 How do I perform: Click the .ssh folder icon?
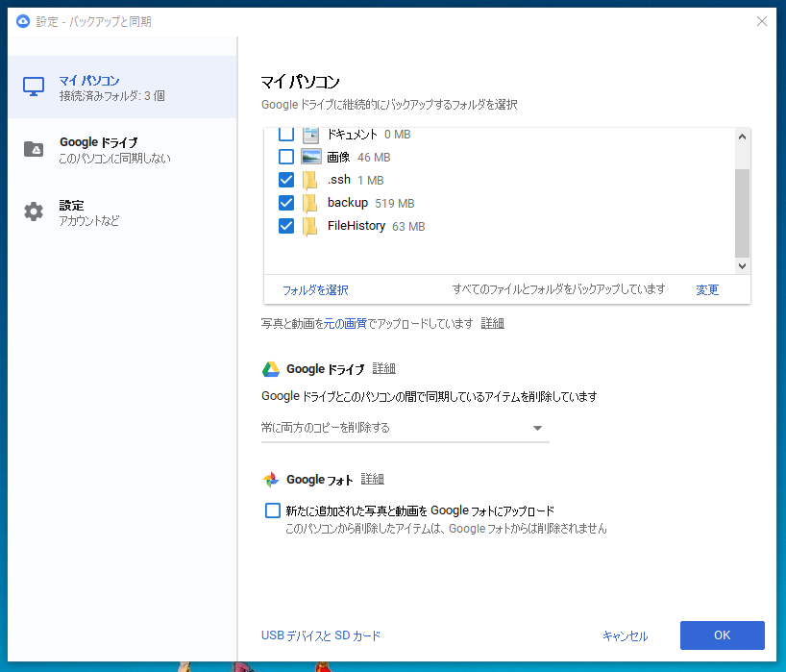(x=310, y=180)
